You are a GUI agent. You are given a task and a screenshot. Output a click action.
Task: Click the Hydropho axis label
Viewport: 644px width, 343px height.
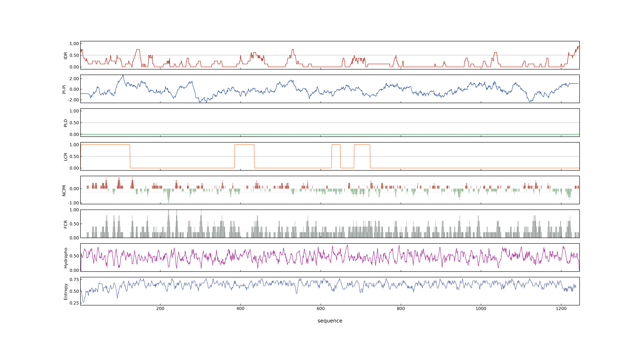tap(66, 258)
